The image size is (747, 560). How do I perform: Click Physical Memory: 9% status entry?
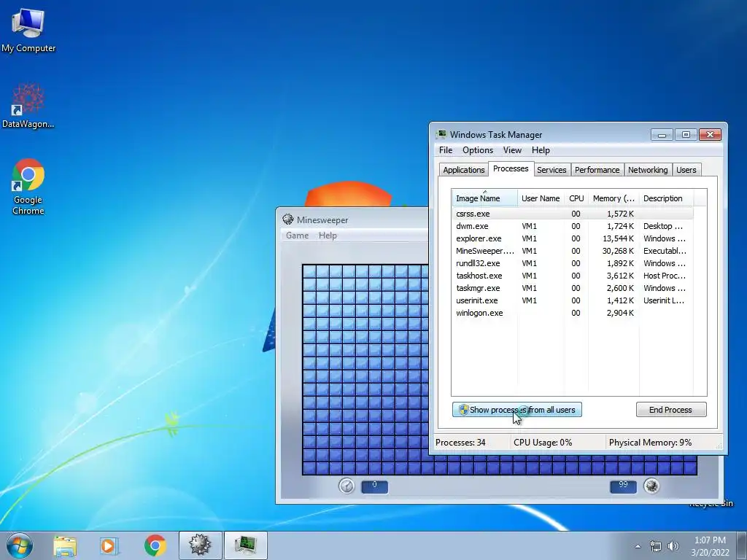650,443
